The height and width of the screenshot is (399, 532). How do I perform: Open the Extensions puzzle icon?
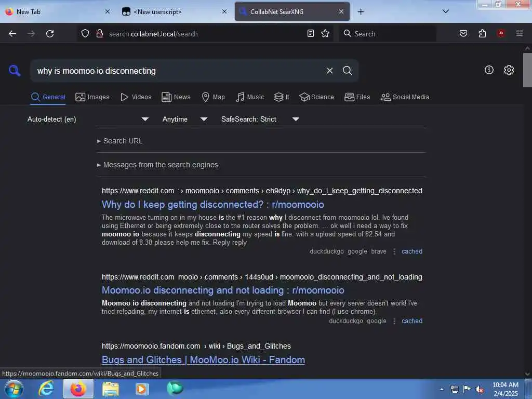[482, 33]
